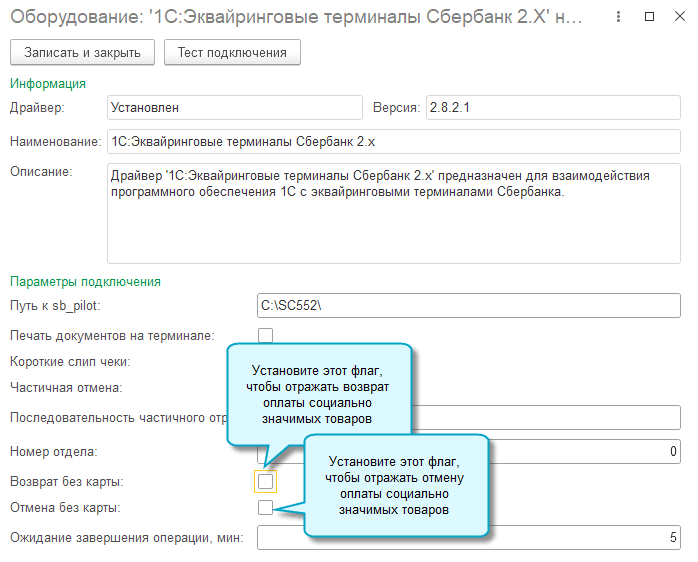The image size is (698, 562).
Task: Toggle 'Печать документов на терминале' checkbox
Action: coord(265,335)
